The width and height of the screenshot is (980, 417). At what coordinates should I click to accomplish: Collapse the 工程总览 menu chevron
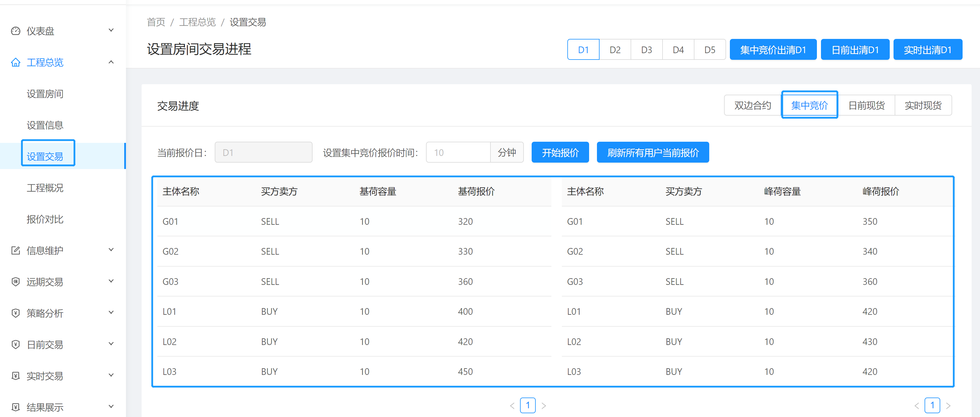[111, 62]
